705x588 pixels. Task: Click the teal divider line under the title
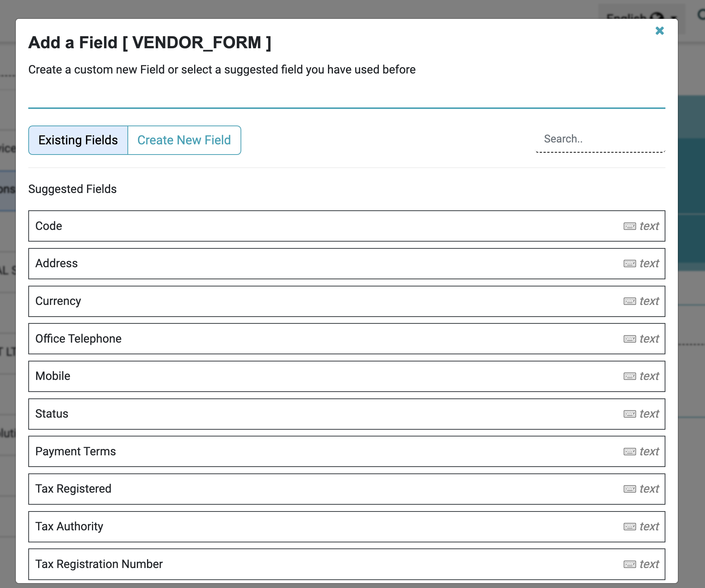point(347,108)
